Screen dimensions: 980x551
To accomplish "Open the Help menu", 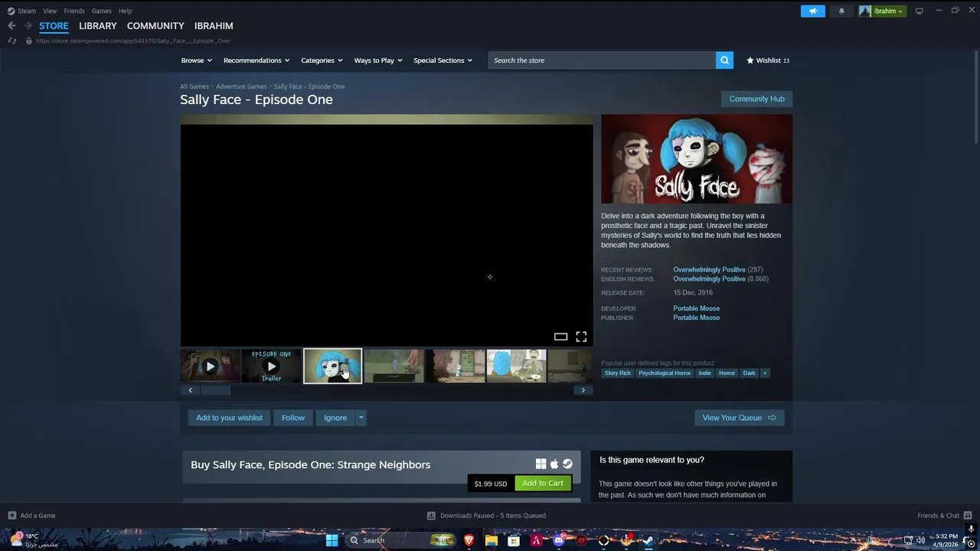I will point(125,11).
